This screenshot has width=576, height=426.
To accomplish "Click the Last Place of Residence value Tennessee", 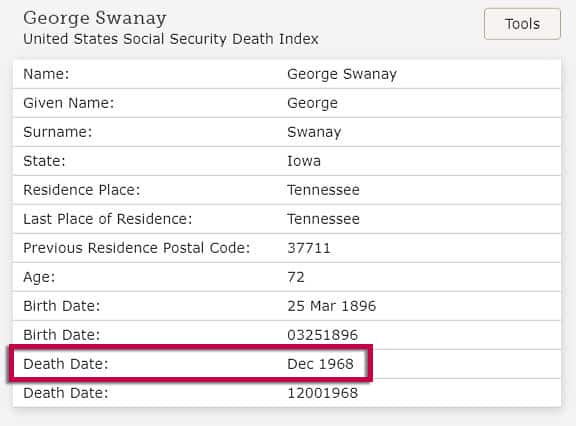I will (x=323, y=219).
